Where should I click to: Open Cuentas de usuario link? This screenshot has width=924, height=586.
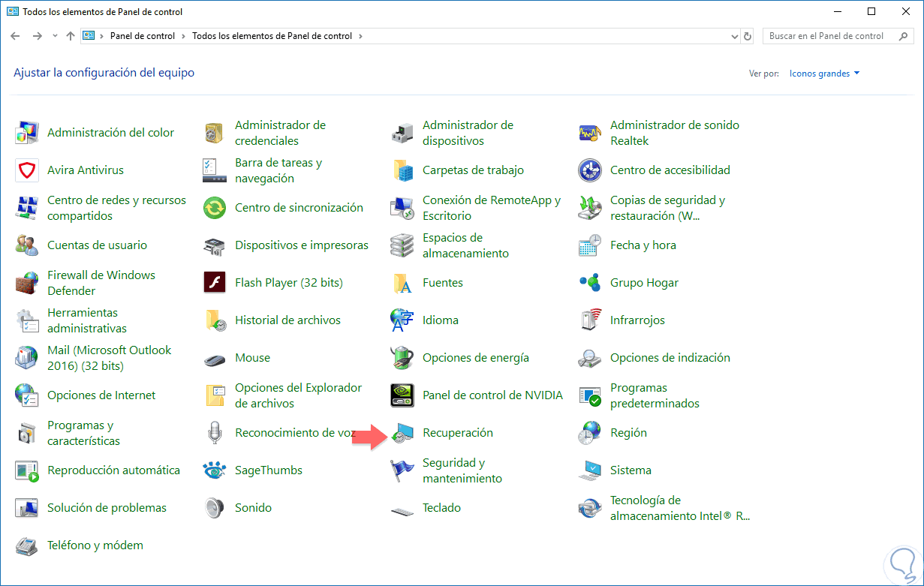tap(97, 245)
